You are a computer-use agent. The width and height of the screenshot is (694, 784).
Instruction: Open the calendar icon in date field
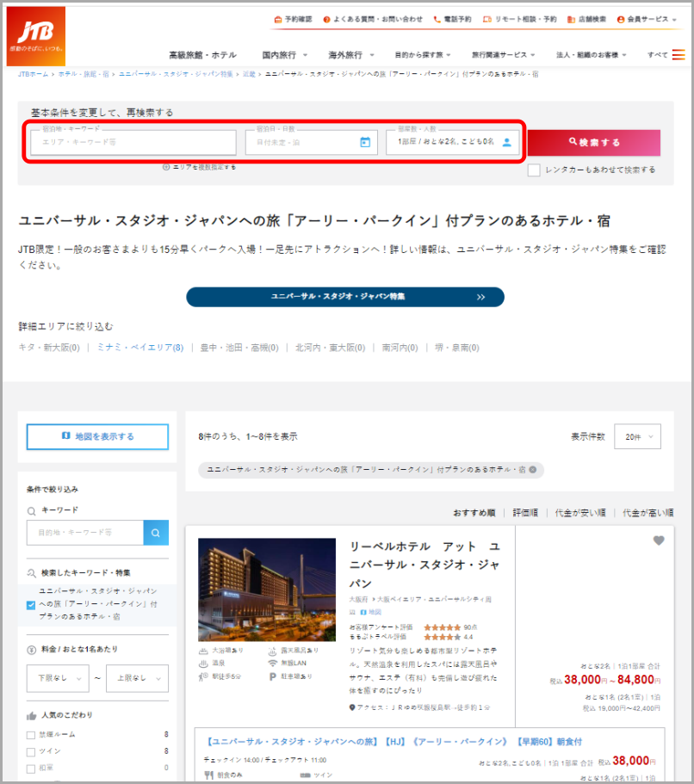point(365,143)
